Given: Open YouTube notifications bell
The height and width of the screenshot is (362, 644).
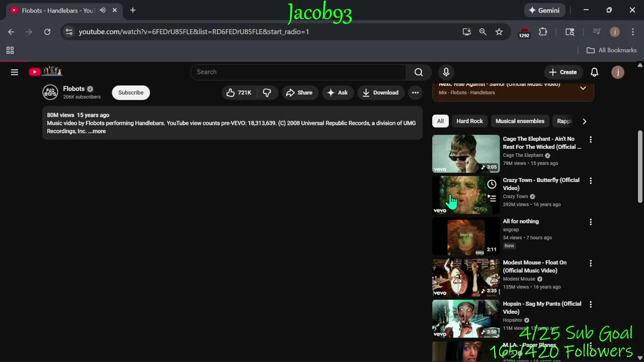Looking at the screenshot, I should (594, 72).
